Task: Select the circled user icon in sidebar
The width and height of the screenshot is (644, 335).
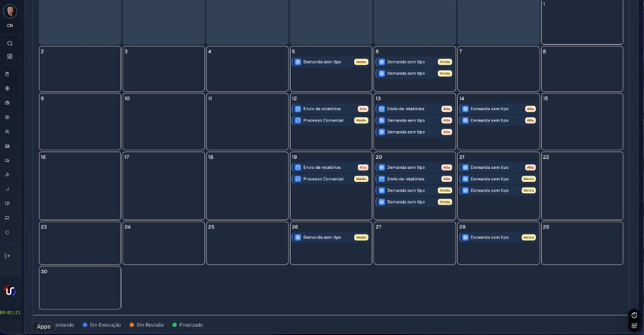Action: click(x=7, y=88)
